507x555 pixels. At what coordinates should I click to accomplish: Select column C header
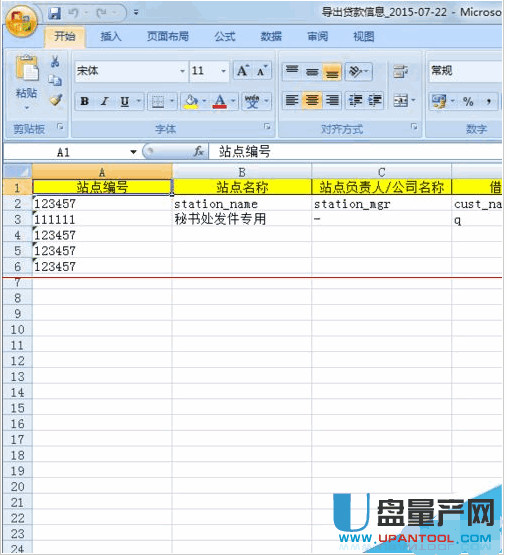[x=381, y=172]
